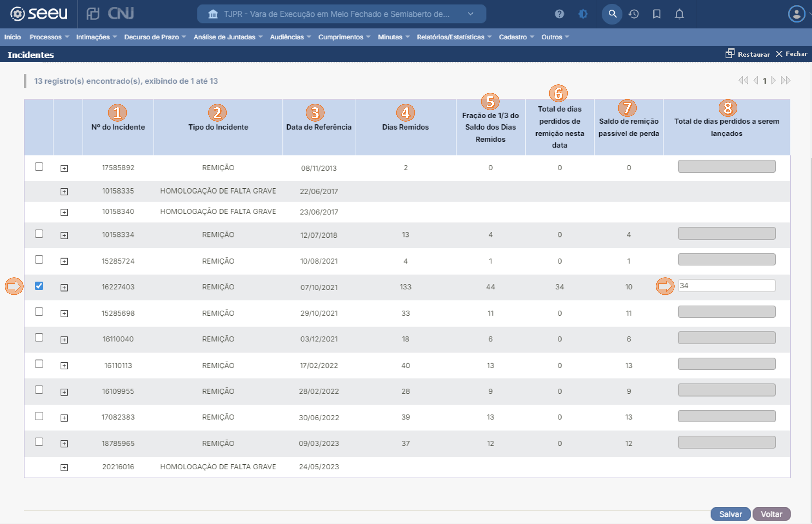
Task: Go to the previous page arrow
Action: click(x=755, y=81)
